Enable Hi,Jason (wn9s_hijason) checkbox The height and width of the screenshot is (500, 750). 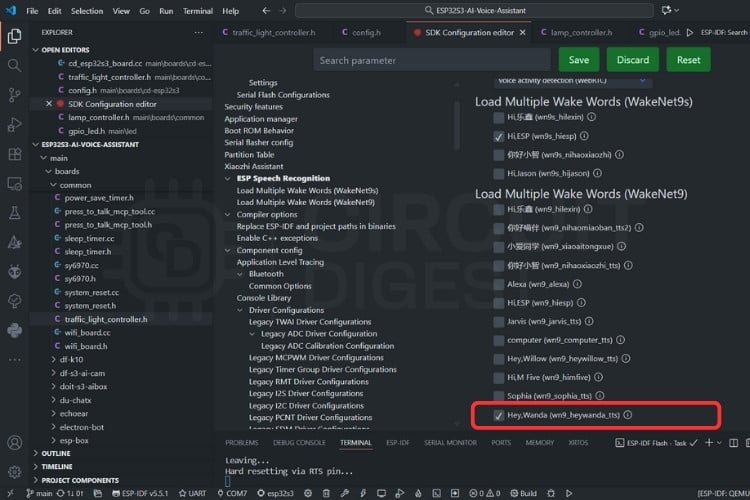coord(498,173)
